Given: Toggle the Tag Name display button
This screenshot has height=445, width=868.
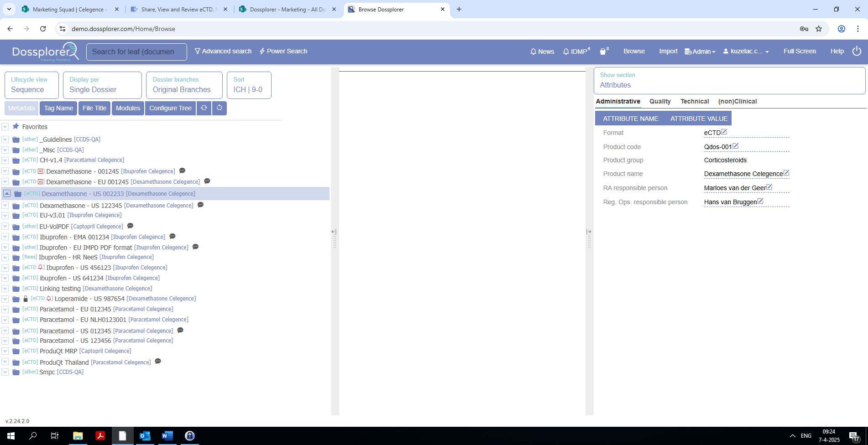Looking at the screenshot, I should coord(58,108).
